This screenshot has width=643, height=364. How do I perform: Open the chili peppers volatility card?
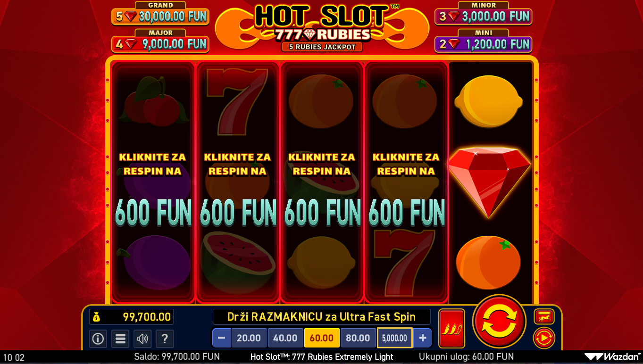point(451,328)
